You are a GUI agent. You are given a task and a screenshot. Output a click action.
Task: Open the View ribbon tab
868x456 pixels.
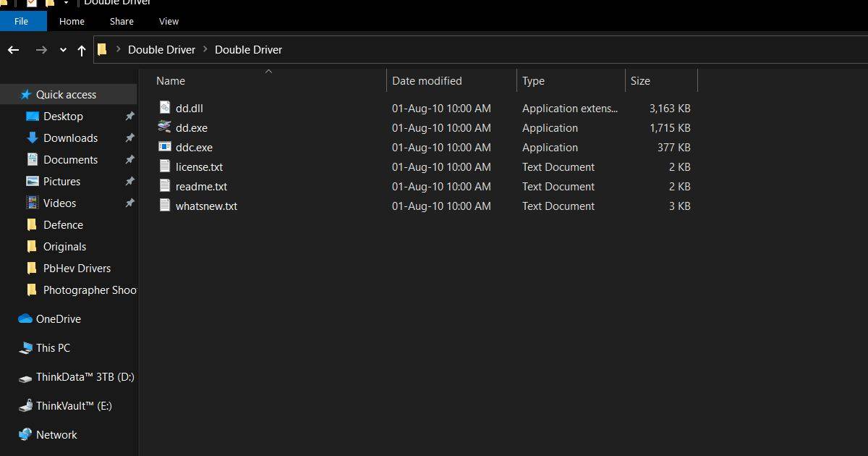point(169,21)
